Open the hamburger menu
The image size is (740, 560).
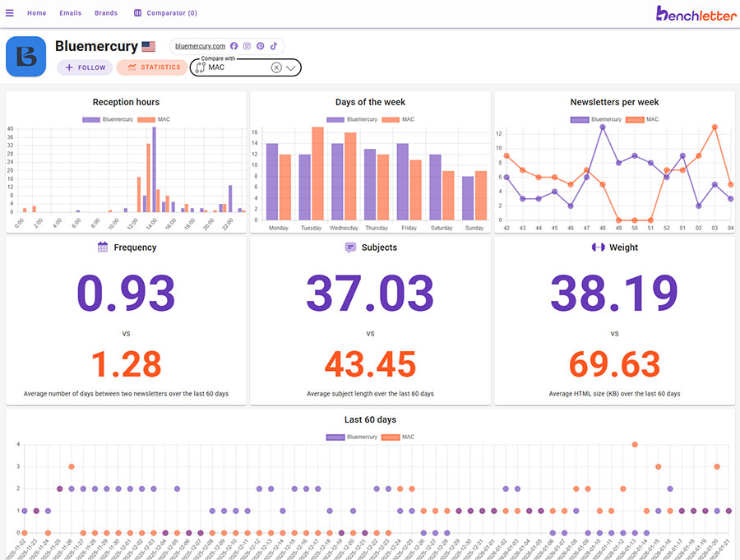[10, 13]
